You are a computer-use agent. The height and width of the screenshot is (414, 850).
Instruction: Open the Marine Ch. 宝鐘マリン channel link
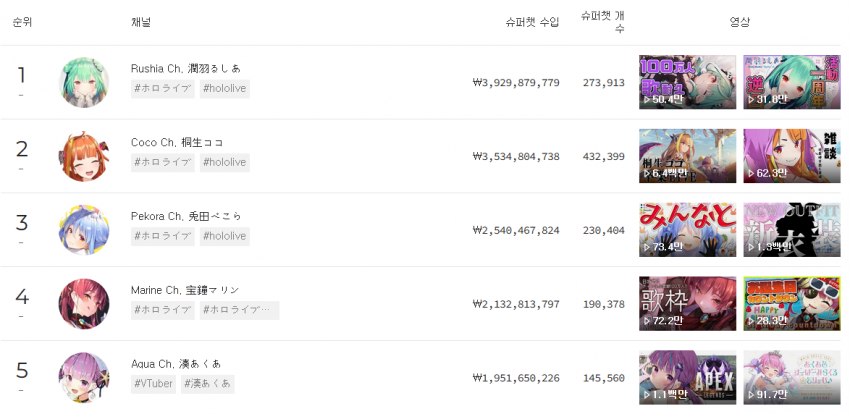coord(185,290)
